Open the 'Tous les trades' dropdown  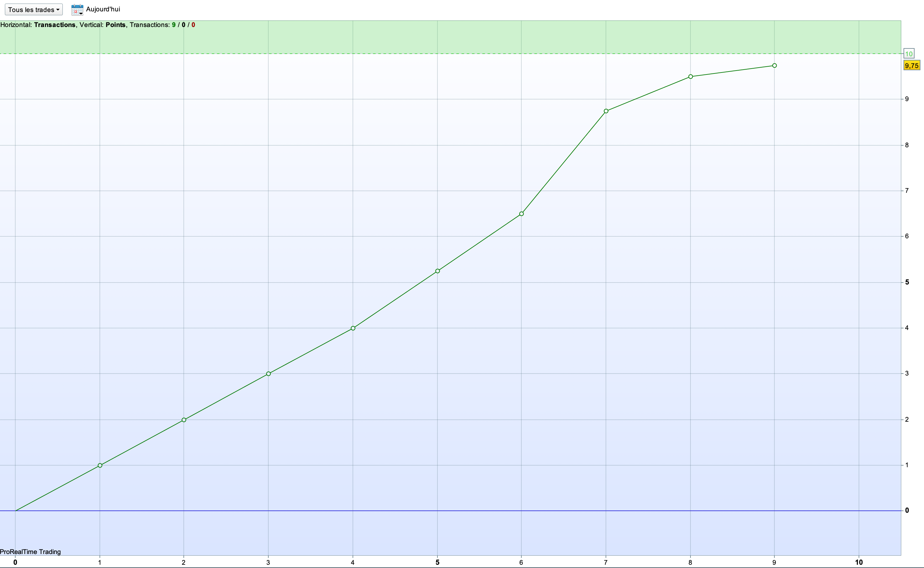(33, 10)
